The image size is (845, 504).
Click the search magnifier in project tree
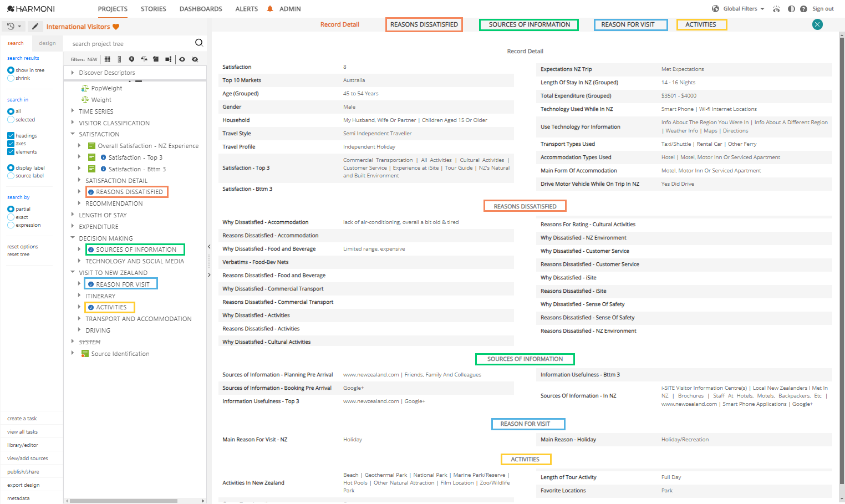[198, 43]
